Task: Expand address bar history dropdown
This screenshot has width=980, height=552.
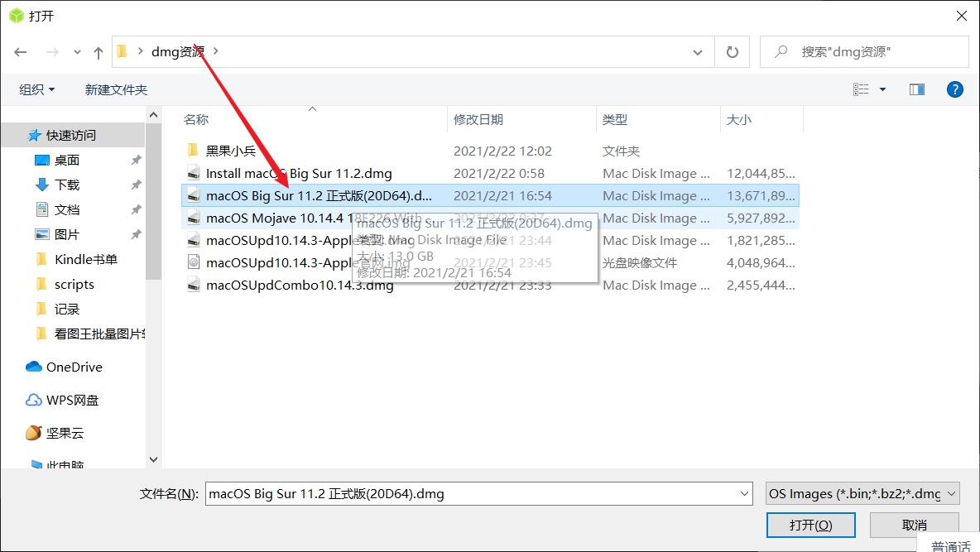Action: pyautogui.click(x=698, y=52)
